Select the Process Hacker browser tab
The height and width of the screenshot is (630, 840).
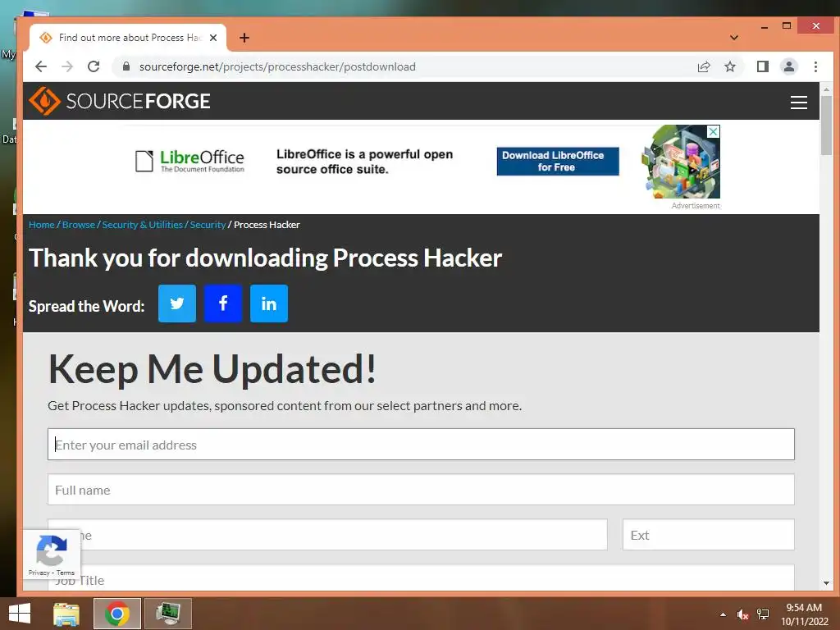pos(129,38)
